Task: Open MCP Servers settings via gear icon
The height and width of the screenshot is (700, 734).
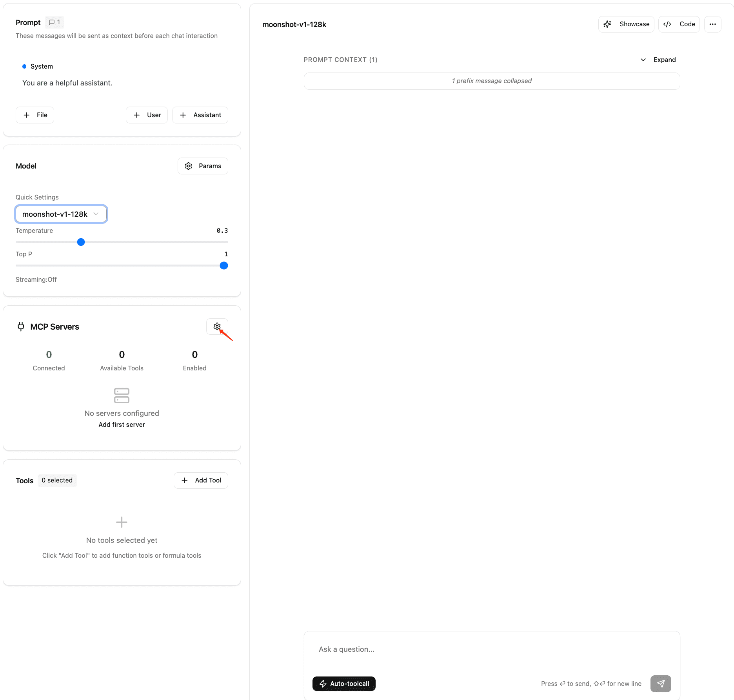Action: tap(217, 326)
